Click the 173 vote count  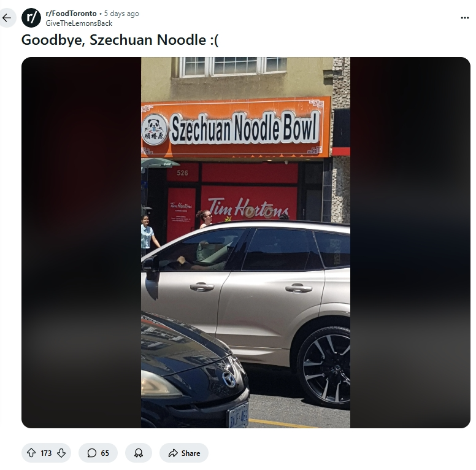[46, 453]
